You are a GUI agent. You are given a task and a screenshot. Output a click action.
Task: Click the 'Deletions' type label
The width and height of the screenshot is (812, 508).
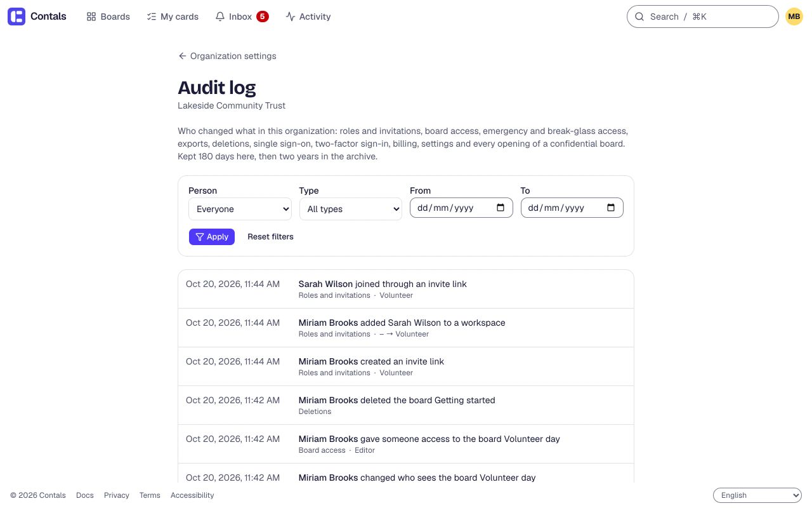[x=315, y=411]
